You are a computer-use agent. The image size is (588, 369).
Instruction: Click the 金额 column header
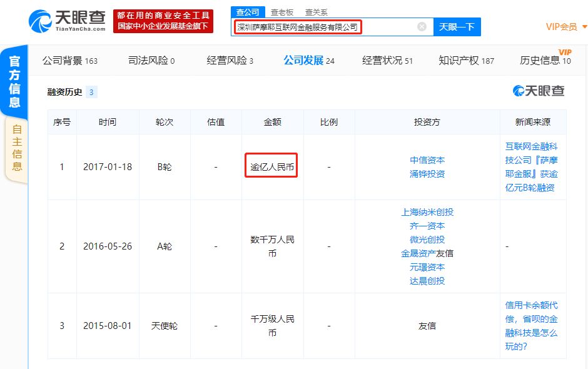coord(272,122)
